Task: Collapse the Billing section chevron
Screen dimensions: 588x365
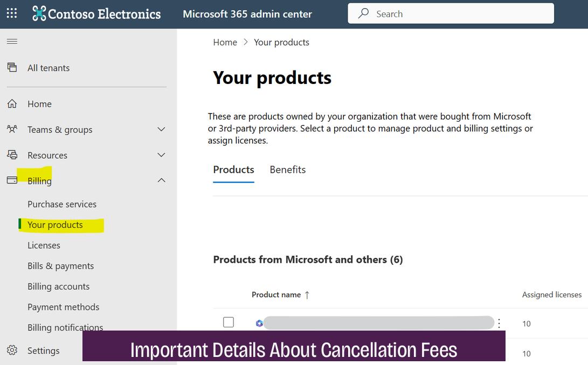Action: click(x=161, y=180)
